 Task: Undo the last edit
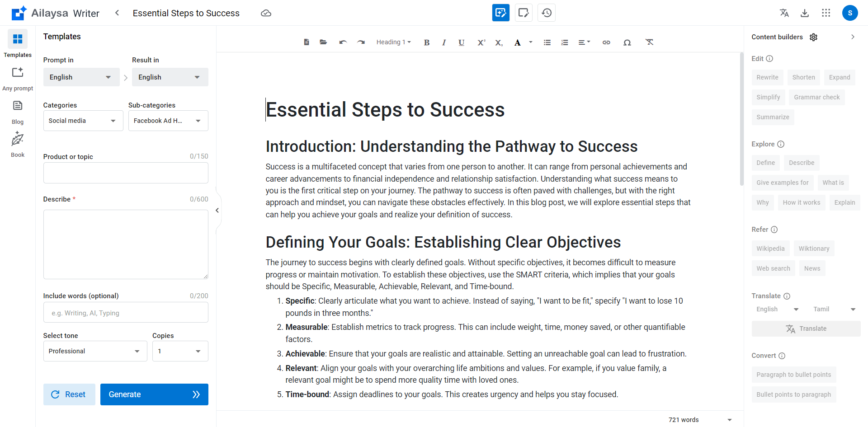click(x=343, y=42)
